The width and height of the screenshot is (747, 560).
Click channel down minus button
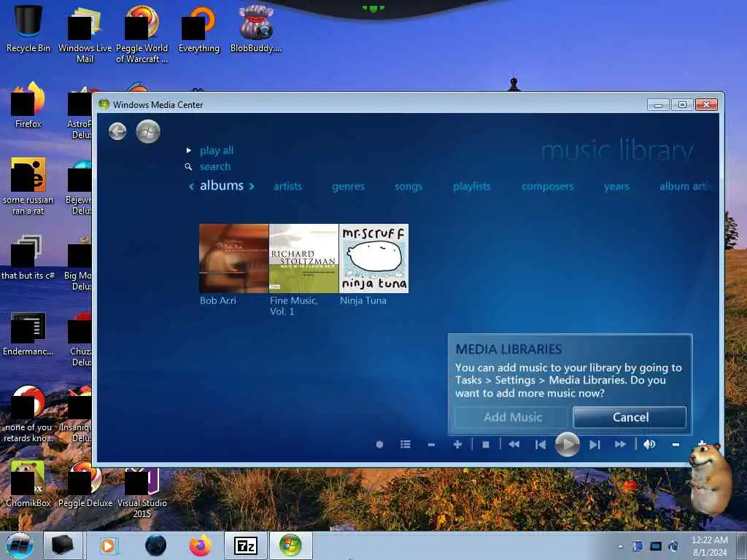point(431,445)
